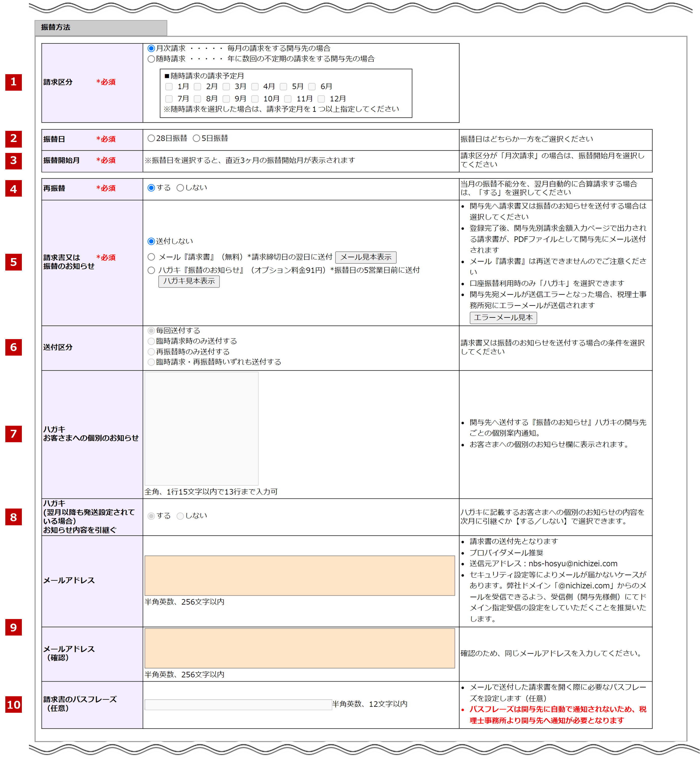Select ハガキ『振替のお知らせ』option

151,270
